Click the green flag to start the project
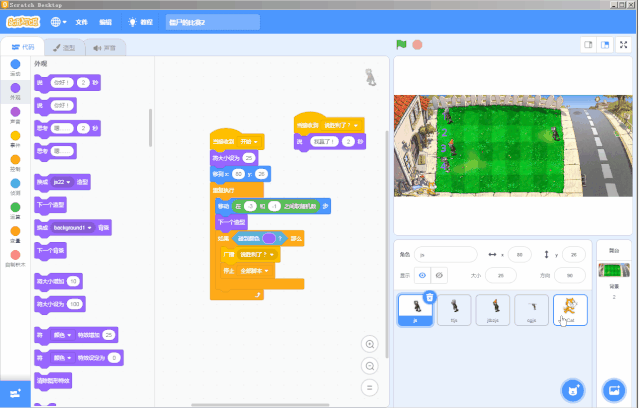 (x=401, y=44)
